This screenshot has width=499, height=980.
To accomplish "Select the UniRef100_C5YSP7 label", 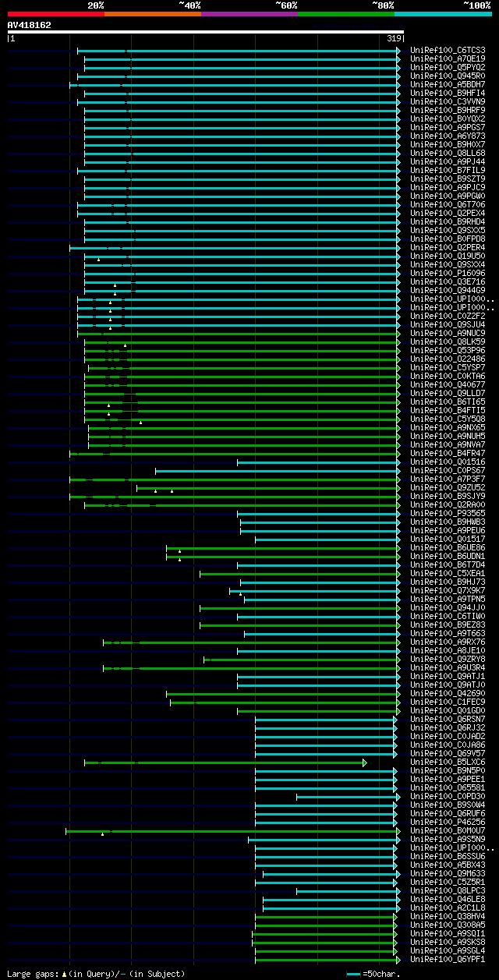I will point(448,368).
